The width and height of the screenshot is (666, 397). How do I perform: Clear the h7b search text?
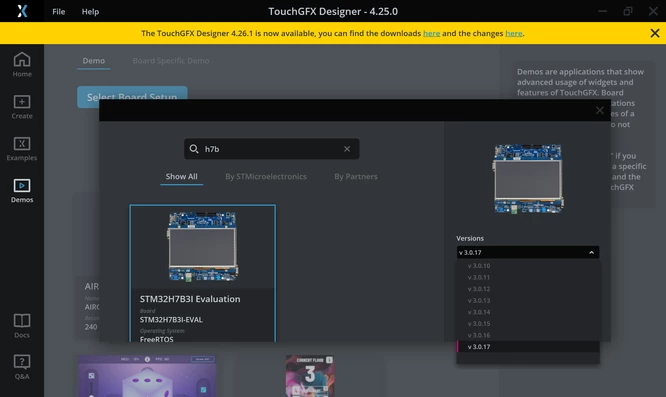coord(347,149)
